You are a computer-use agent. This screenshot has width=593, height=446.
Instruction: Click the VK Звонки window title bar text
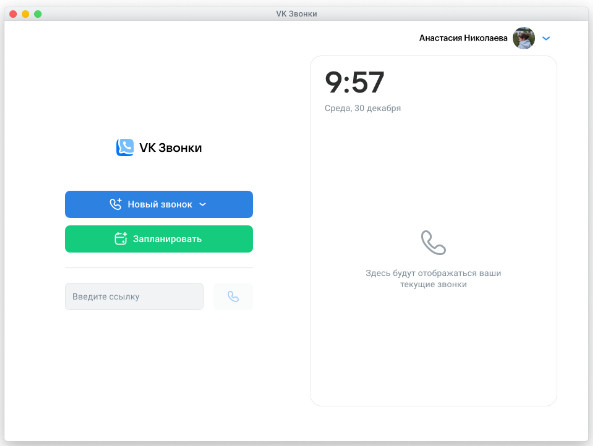point(296,14)
